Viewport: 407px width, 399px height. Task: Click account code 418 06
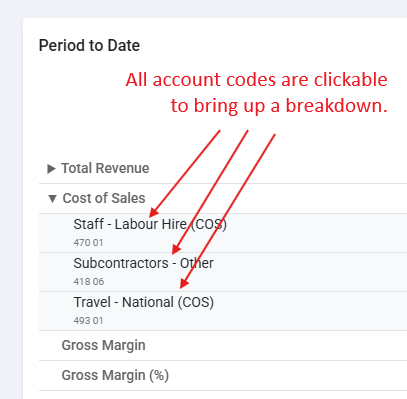click(89, 281)
